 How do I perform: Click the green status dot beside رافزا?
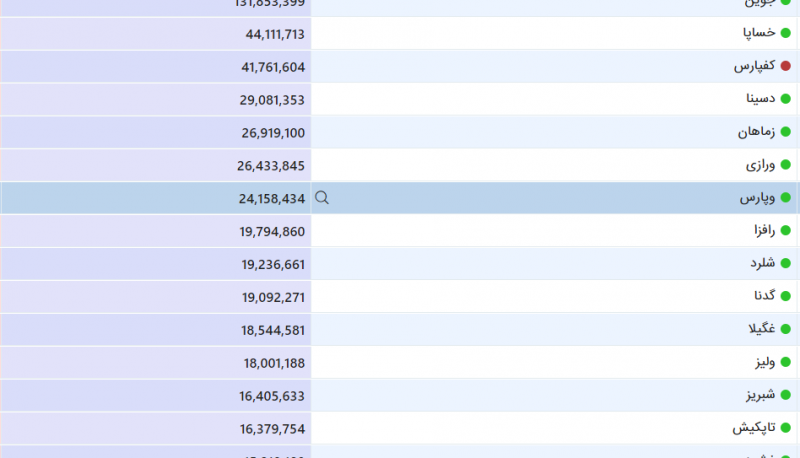[x=785, y=231]
